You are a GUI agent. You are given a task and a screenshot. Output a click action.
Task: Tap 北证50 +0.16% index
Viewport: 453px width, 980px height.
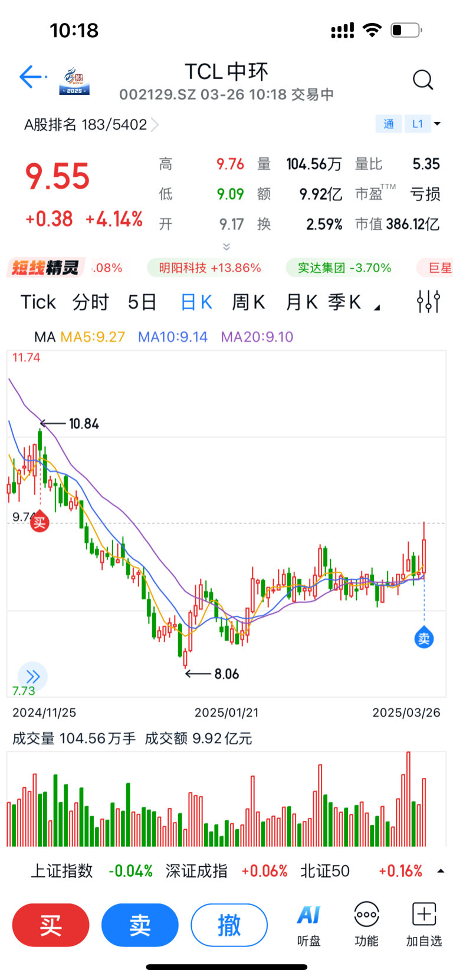coord(362,871)
